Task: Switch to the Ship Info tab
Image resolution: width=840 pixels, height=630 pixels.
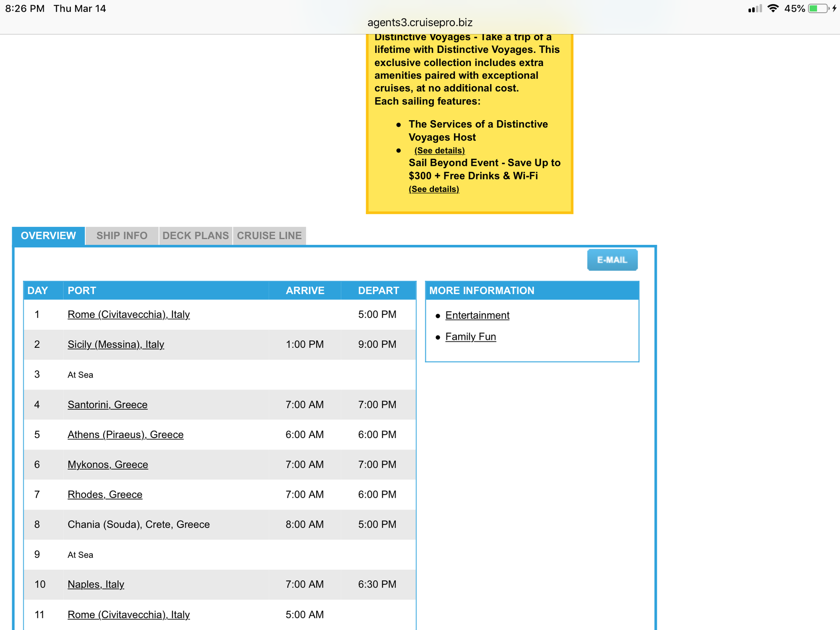Action: [x=122, y=236]
